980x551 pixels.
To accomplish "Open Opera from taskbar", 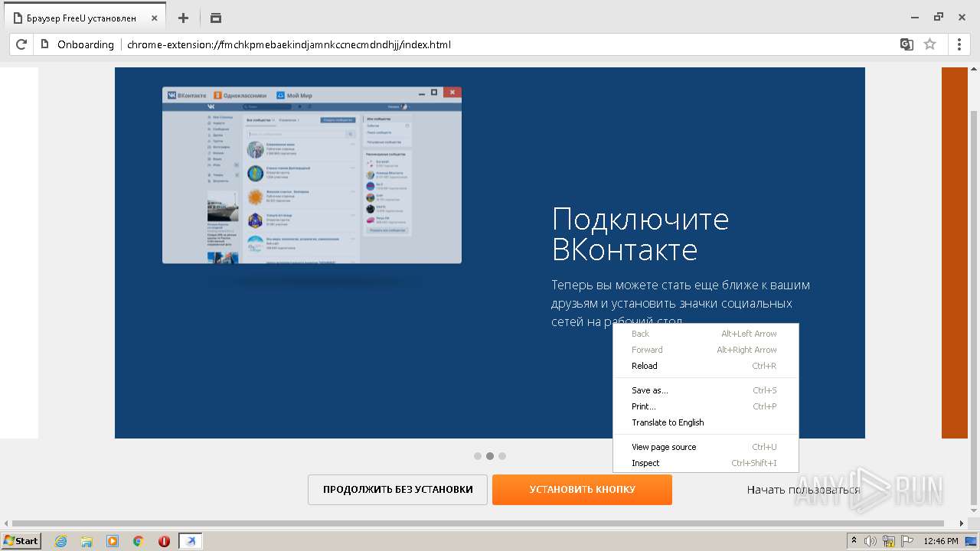I will tap(164, 541).
